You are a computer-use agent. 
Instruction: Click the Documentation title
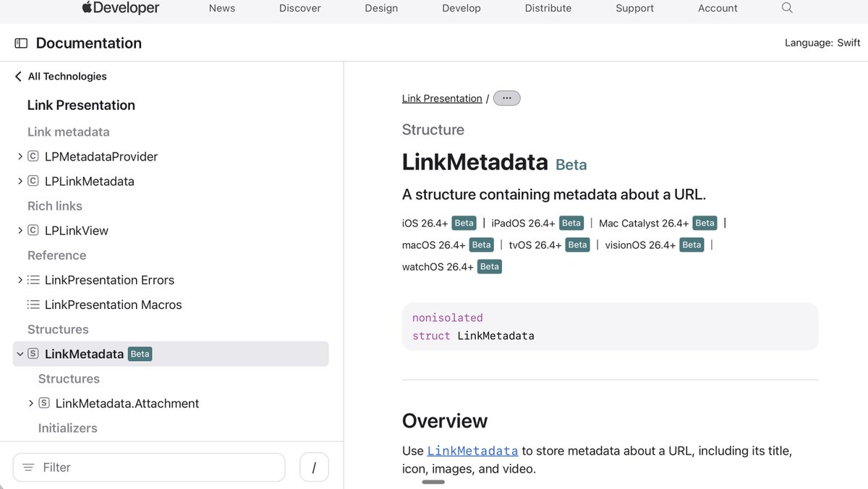coord(89,43)
